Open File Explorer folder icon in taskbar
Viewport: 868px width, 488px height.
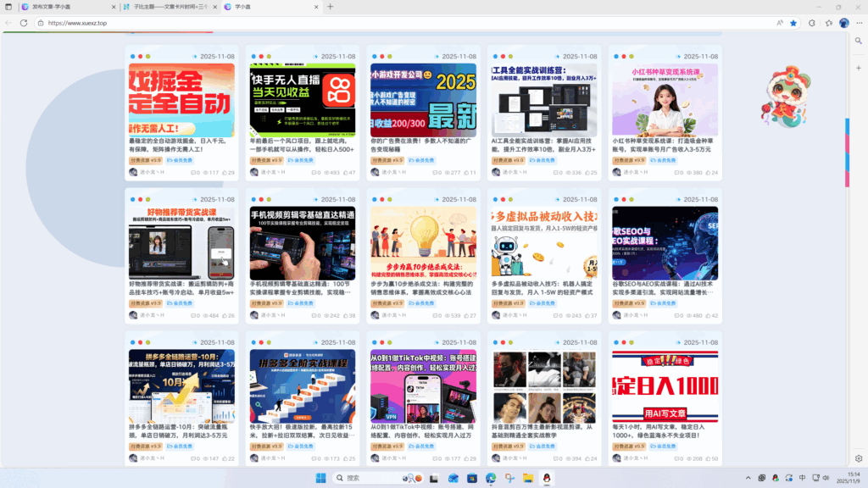click(527, 479)
